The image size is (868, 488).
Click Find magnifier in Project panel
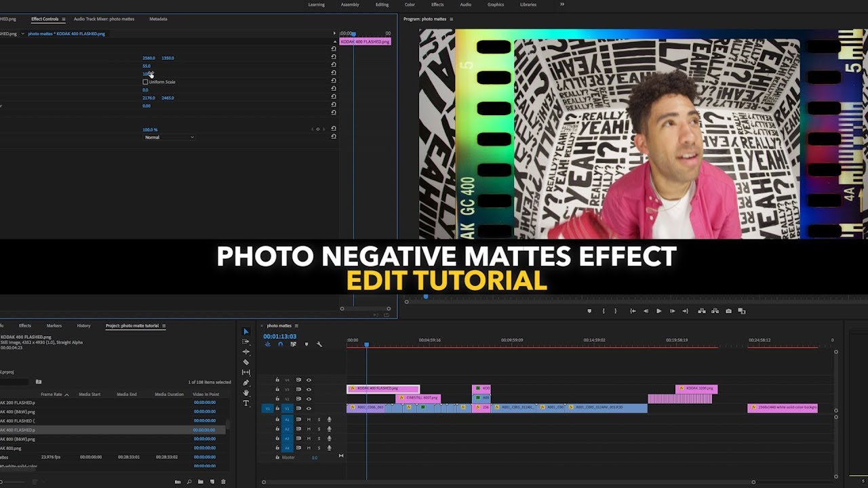(x=189, y=482)
